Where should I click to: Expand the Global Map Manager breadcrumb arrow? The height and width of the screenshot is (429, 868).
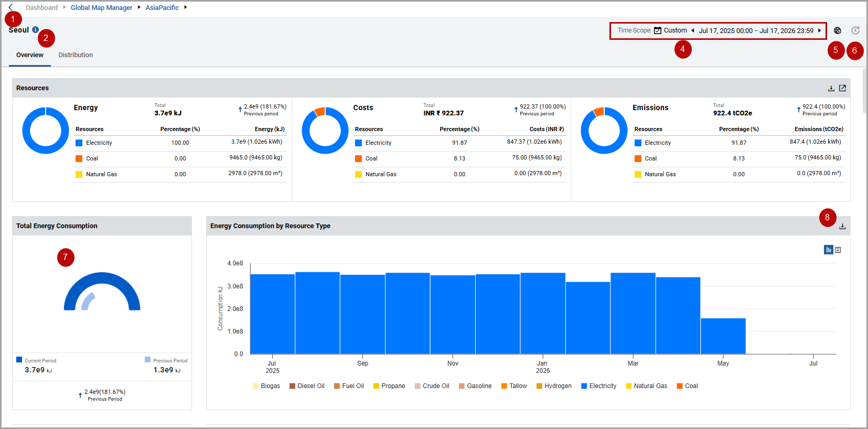(x=139, y=7)
